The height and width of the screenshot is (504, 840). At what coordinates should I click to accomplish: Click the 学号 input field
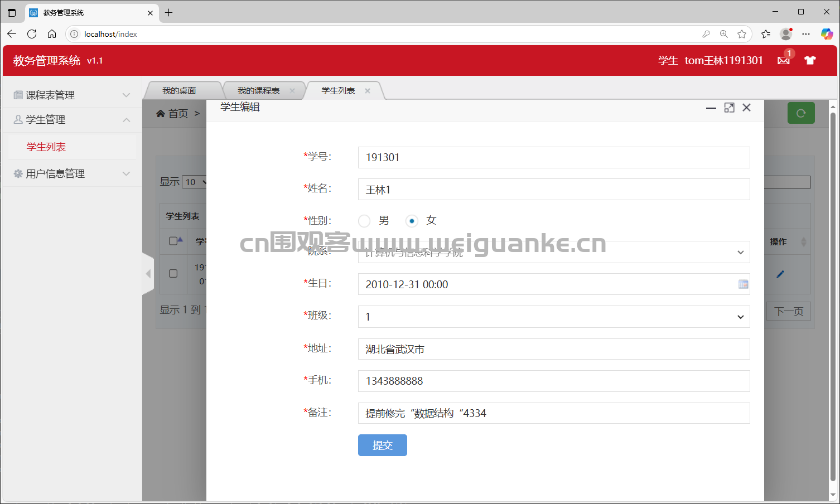[x=554, y=157]
